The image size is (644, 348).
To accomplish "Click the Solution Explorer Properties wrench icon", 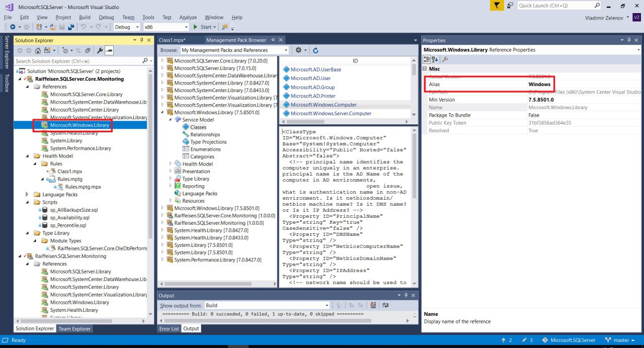I will [100, 50].
